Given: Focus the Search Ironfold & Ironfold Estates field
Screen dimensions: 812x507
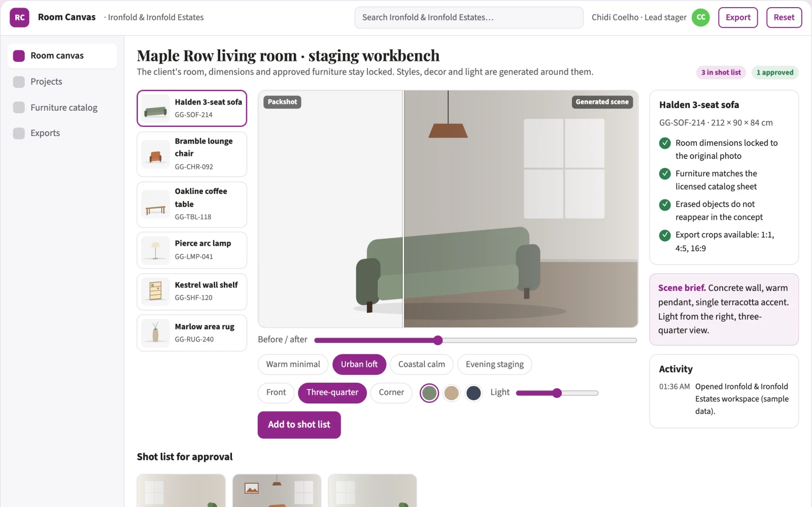Looking at the screenshot, I should click(x=469, y=17).
